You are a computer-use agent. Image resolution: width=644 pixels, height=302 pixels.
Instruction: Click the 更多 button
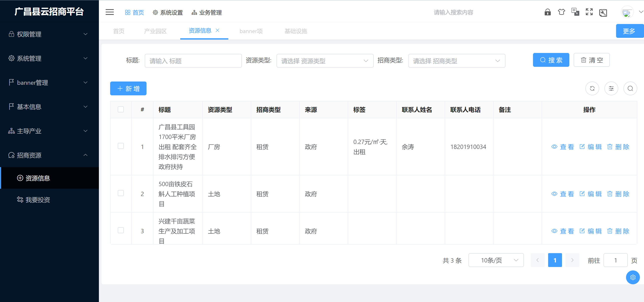pos(630,31)
